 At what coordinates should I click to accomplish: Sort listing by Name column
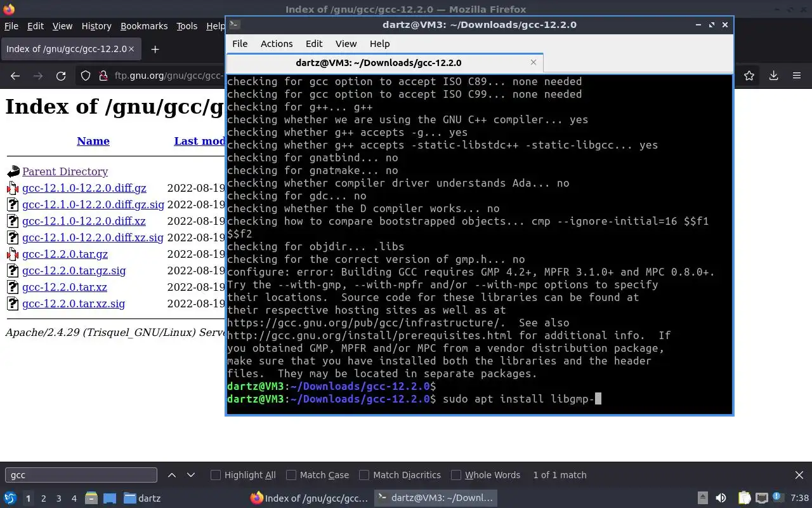coord(93,141)
